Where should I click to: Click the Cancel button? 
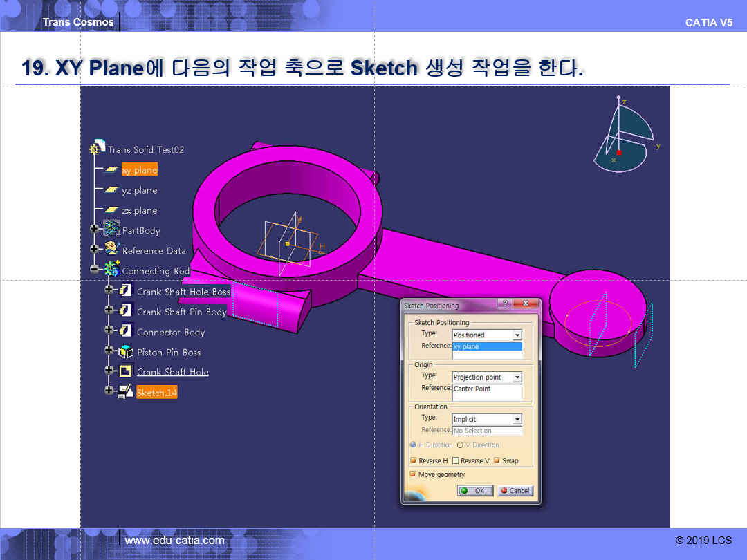[x=515, y=491]
